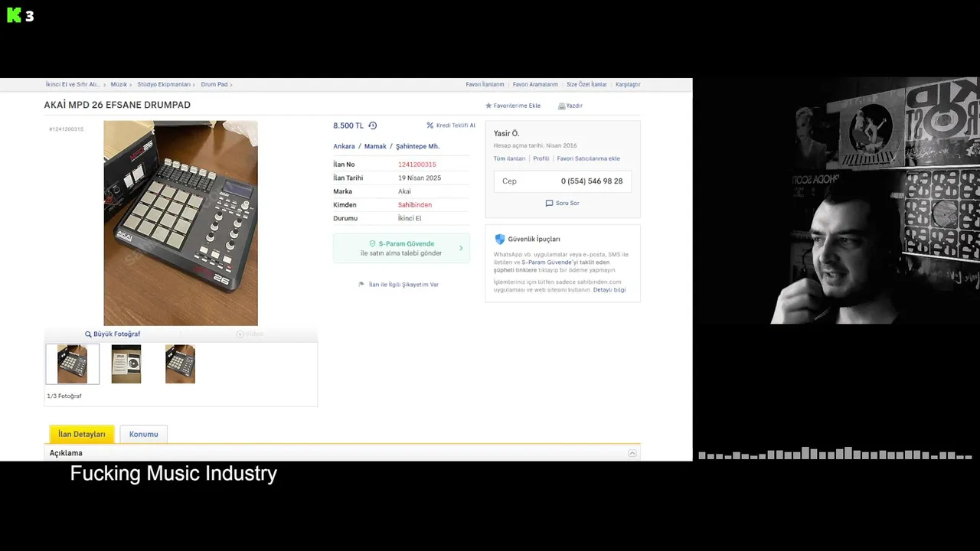Select first photo thumbnail of drum pad

(73, 364)
